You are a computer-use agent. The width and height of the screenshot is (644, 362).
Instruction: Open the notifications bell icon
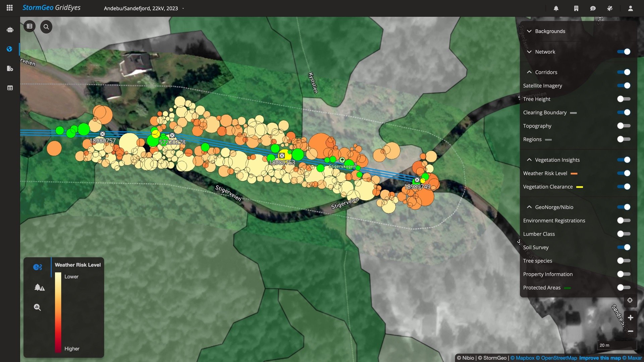(x=556, y=8)
